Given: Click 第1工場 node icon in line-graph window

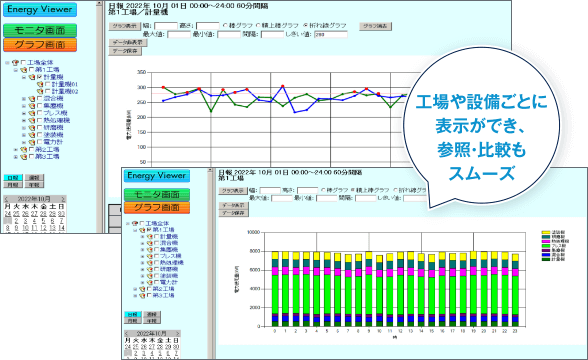Looking at the screenshot, I should tap(23, 70).
